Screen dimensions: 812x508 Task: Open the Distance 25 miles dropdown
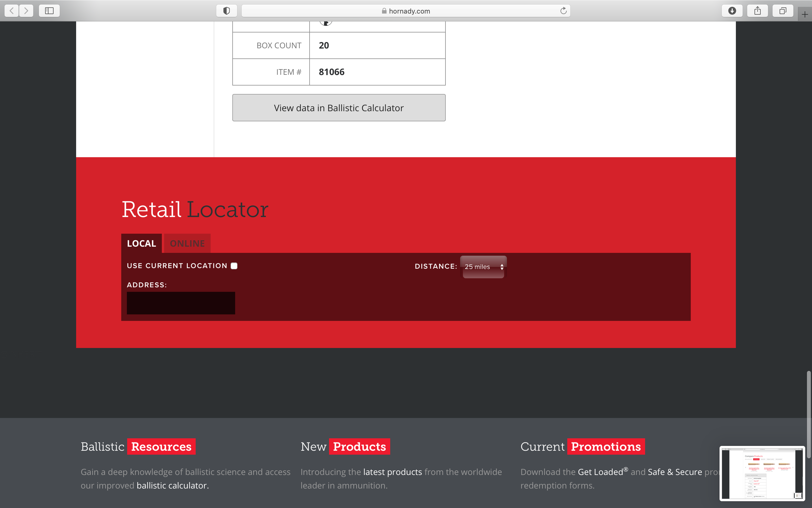coord(484,267)
